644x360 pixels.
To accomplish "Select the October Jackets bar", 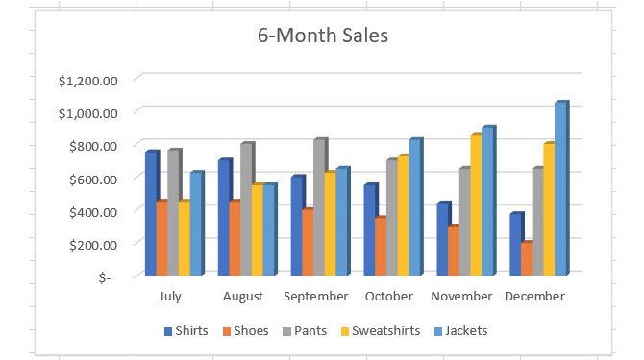I will coord(415,207).
